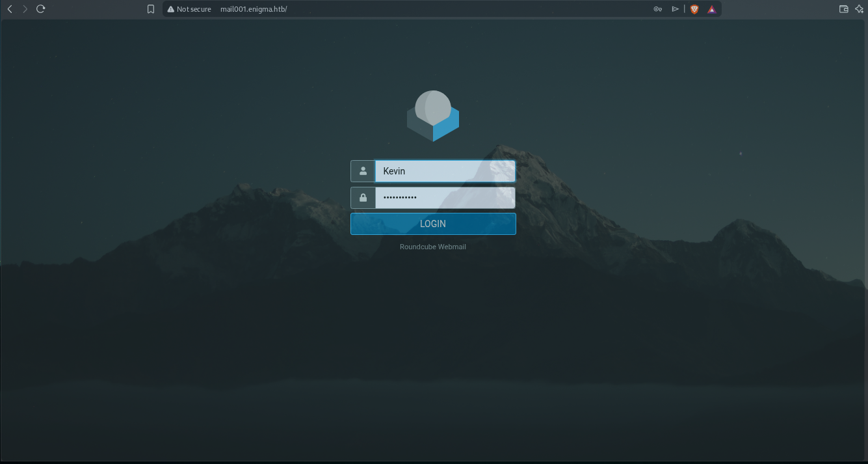Open Brave Shields lion icon
The width and height of the screenshot is (868, 464).
(694, 9)
